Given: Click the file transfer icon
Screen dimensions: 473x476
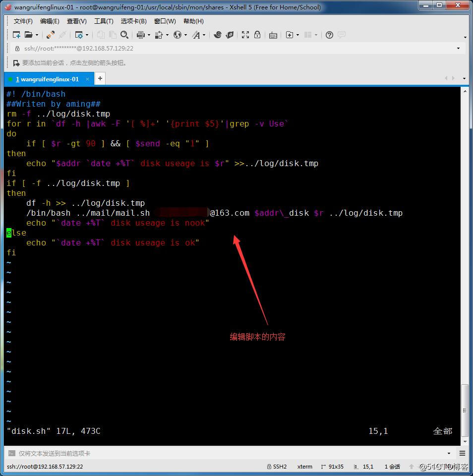Looking at the screenshot, I should tap(159, 35).
